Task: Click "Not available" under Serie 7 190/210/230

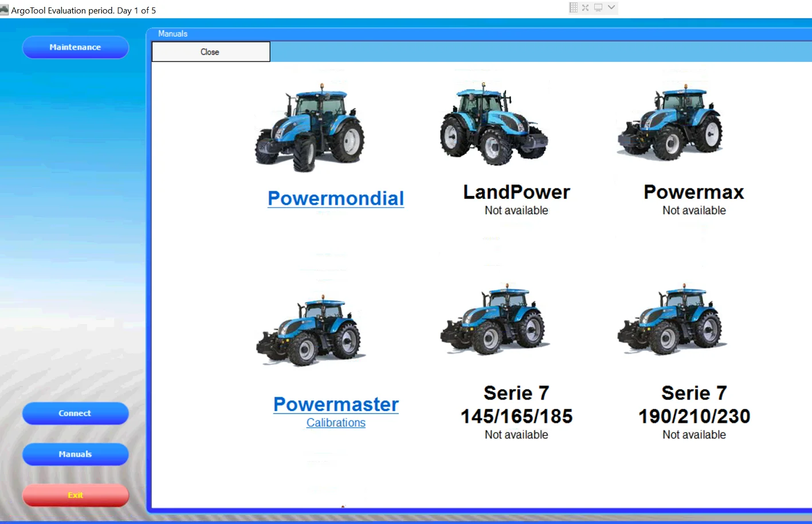Action: [694, 435]
